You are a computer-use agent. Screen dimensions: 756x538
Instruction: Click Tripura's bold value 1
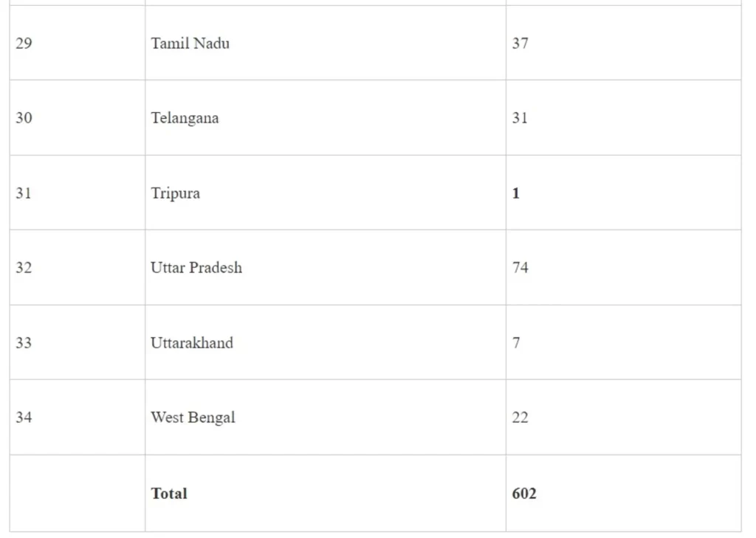tap(516, 193)
